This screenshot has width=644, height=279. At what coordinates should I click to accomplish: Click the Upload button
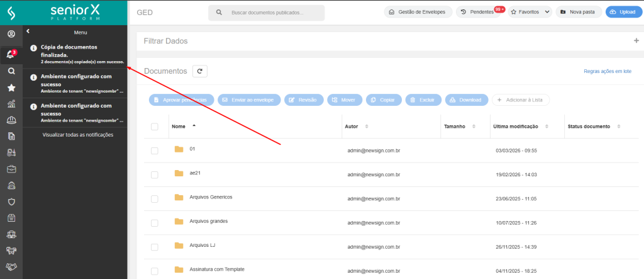tap(624, 12)
